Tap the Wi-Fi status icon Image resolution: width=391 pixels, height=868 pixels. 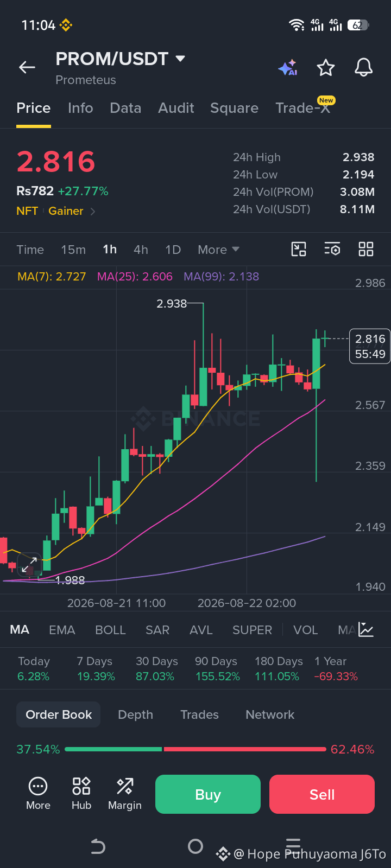[297, 25]
